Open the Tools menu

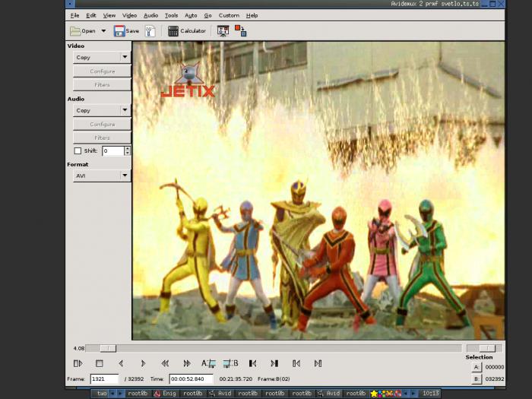(x=171, y=15)
